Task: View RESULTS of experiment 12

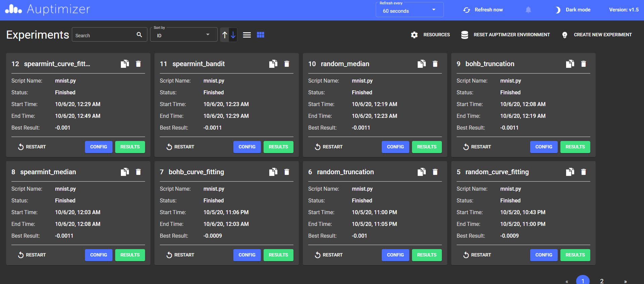Action: [130, 147]
